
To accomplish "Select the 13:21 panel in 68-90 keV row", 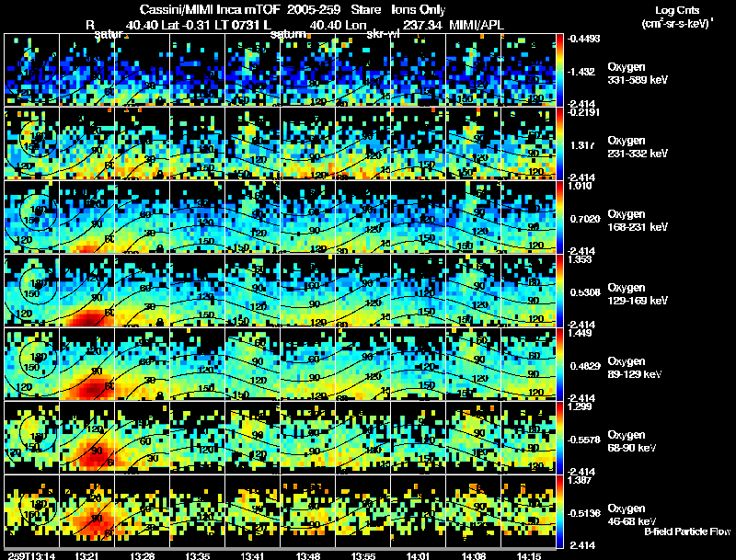I will pos(86,438).
